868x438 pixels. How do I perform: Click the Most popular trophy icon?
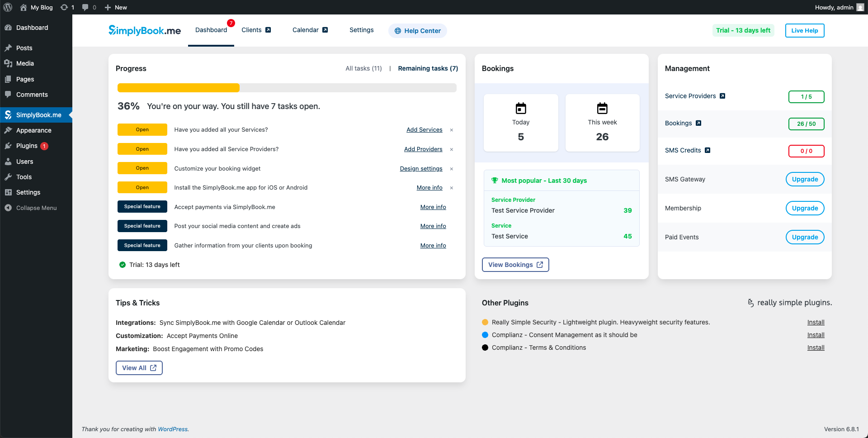495,180
